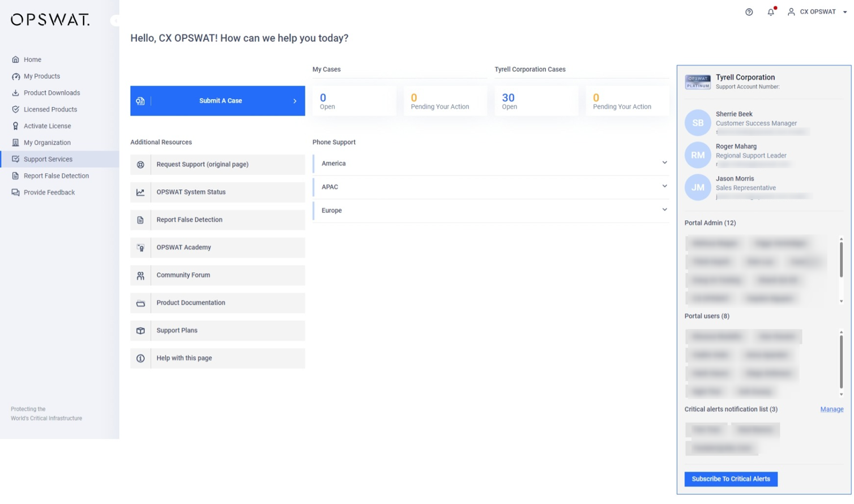Click the Support Plans box icon
Image resolution: width=854 pixels, height=504 pixels.
pos(140,331)
